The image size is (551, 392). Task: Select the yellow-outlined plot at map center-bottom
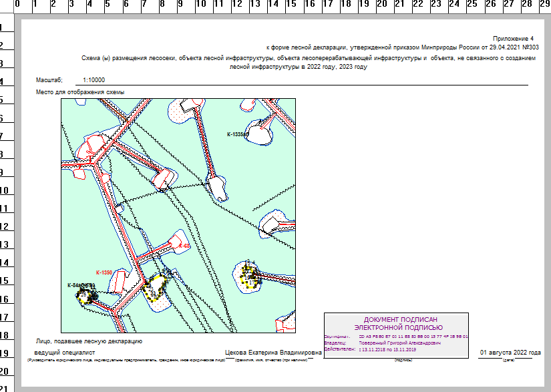(156, 288)
